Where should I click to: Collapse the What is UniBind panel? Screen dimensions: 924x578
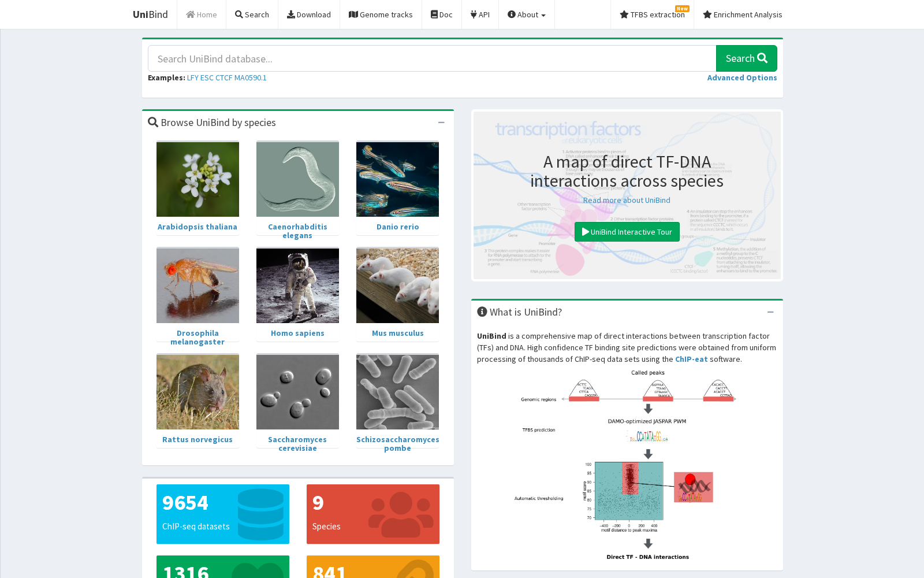point(770,312)
